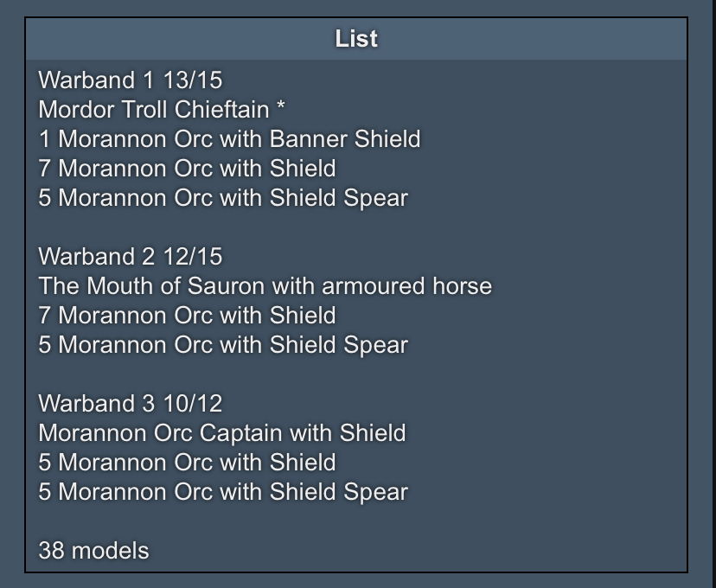
Task: Select Warband 2's 7 Morannon Orc with Shield
Action: pos(188,316)
